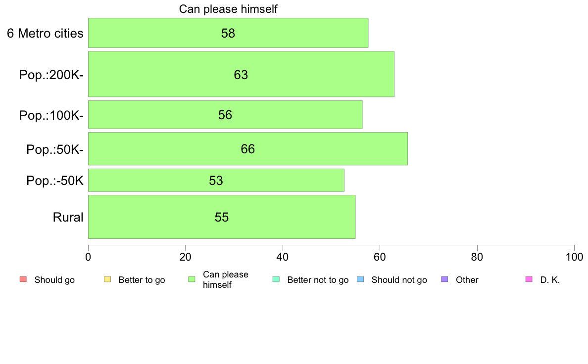
Task: Click the Pop.:200K- bar showing 63
Action: (x=241, y=74)
